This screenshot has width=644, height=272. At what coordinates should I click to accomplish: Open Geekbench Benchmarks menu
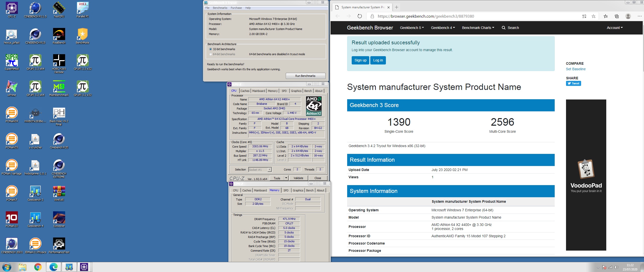(x=220, y=8)
